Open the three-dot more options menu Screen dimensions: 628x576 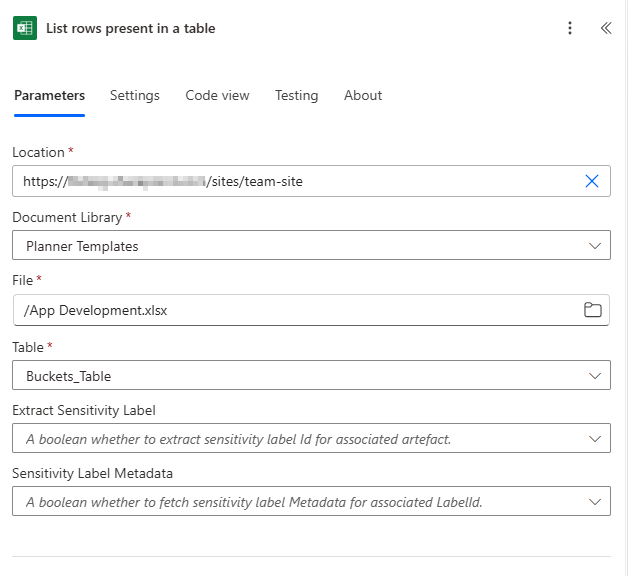pyautogui.click(x=570, y=28)
